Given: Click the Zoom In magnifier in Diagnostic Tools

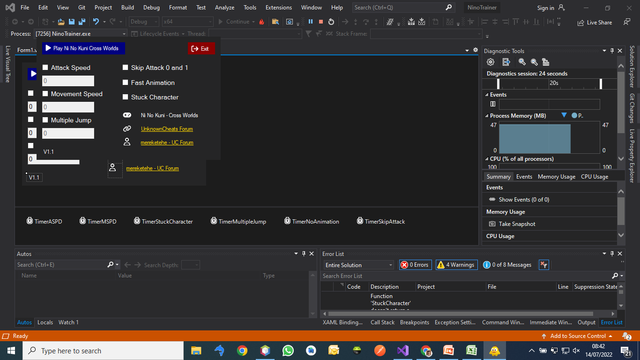Looking at the screenshot, I should [522, 62].
